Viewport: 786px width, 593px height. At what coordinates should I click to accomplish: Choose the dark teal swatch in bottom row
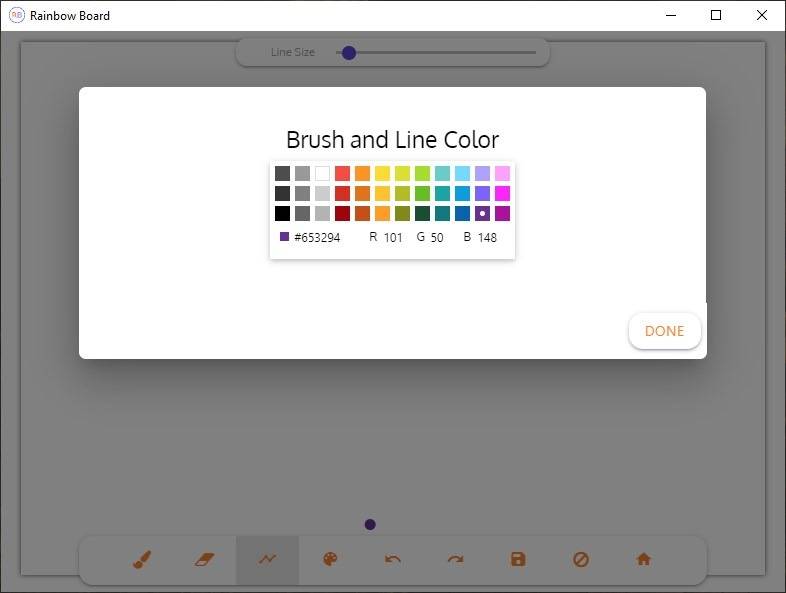click(442, 214)
